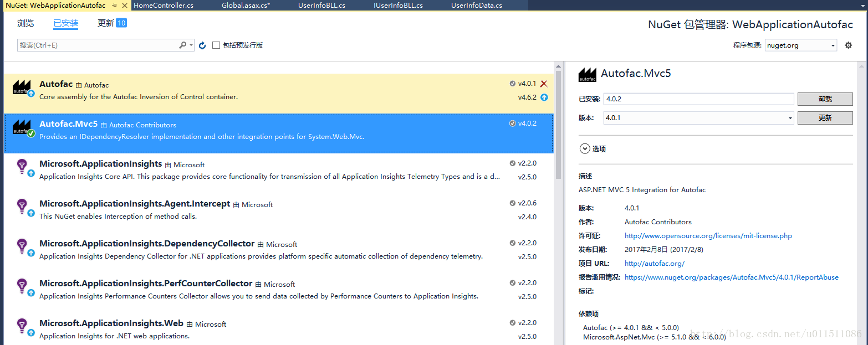Click the Uninstall button in details pane
Image resolution: width=868 pixels, height=345 pixels.
[825, 99]
